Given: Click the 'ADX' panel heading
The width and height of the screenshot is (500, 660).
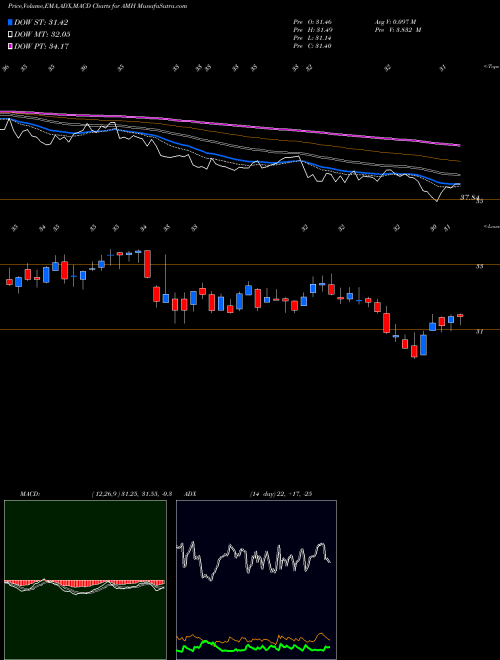Looking at the screenshot, I should 191,494.
